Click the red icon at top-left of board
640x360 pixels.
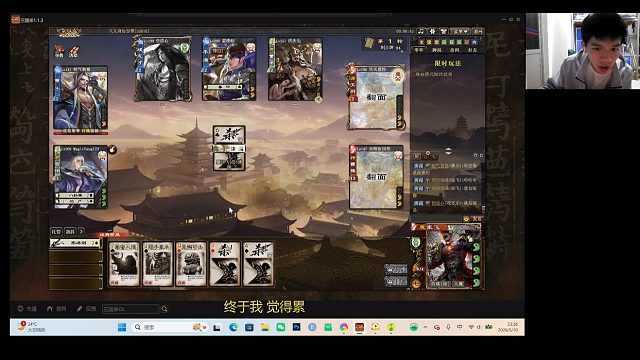60,51
